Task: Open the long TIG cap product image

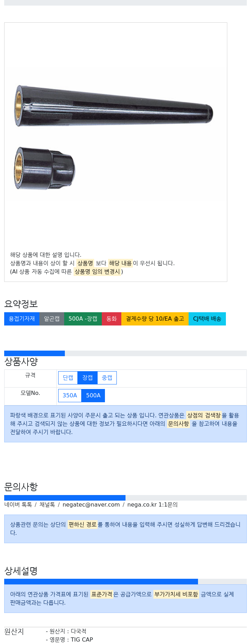Action: 114,106
